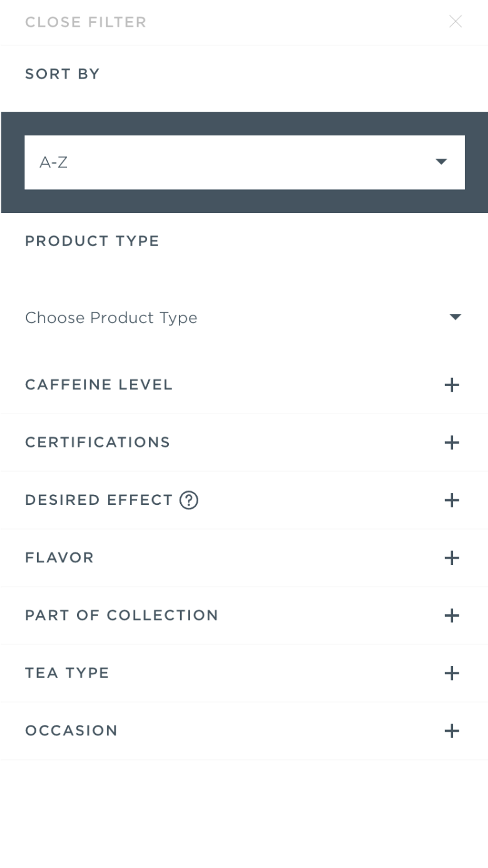Click the plus icon beside Occasion
Viewport: 488px width, 868px height.
pyautogui.click(x=452, y=731)
